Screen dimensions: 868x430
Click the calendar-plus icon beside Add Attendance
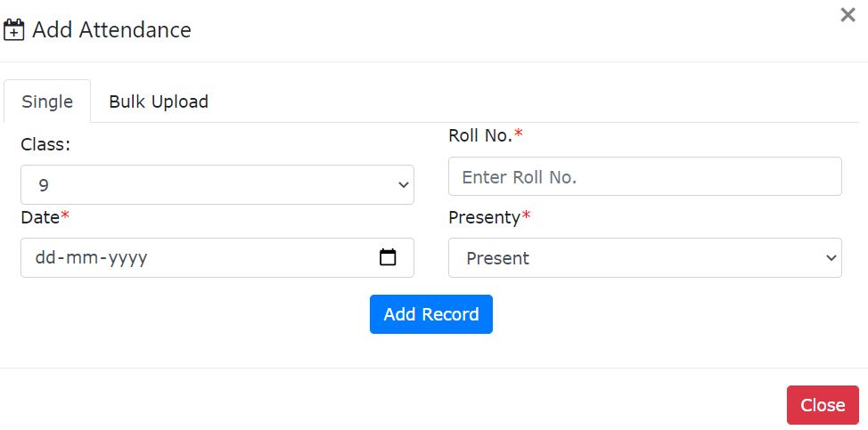click(x=14, y=30)
